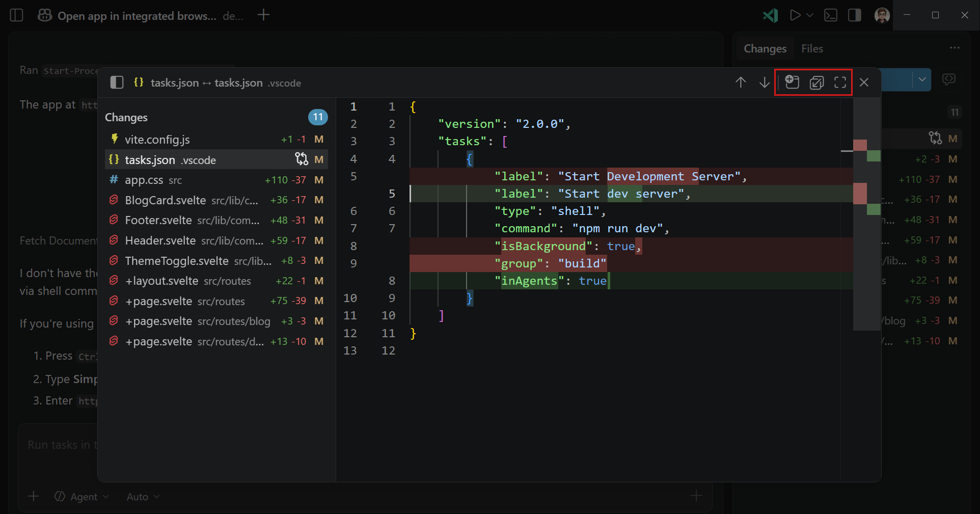Expand the diff view to full screen
Screen dimensions: 980x514
(x=839, y=82)
